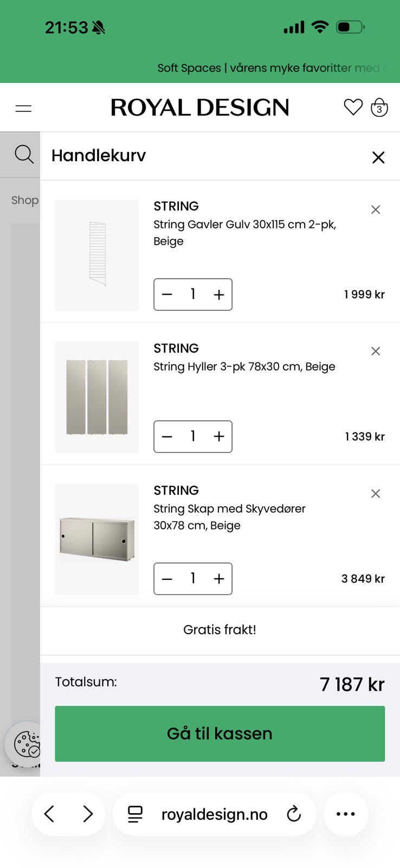Viewport: 400px width, 868px height.
Task: Open the String Skap product thumbnail
Action: (96, 539)
